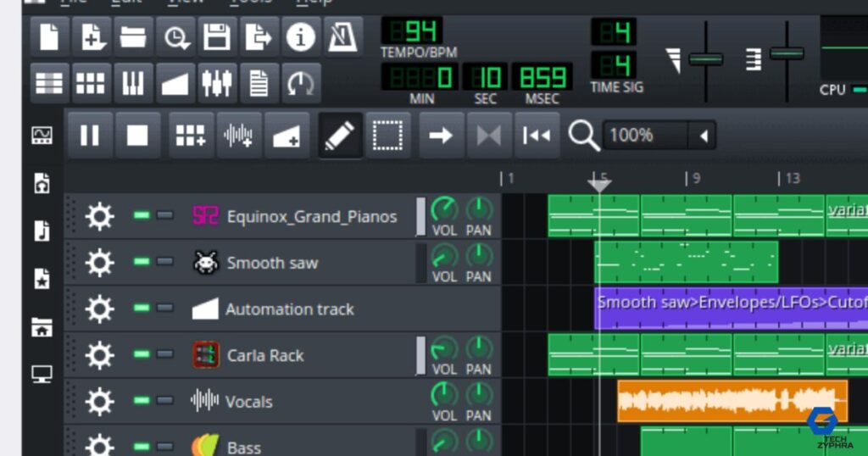Mute the Equinox_Grand_Pianos track
Screen dimensions: 868x456
(x=142, y=216)
